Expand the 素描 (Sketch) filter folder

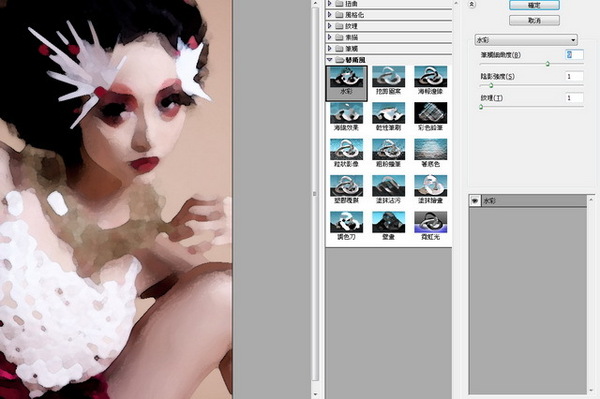tap(329, 37)
